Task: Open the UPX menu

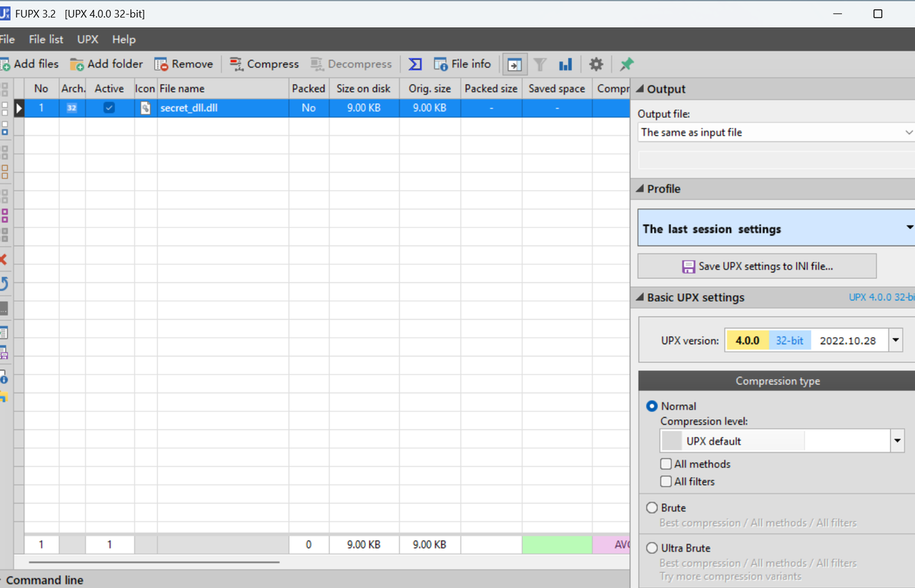Action: (x=88, y=39)
